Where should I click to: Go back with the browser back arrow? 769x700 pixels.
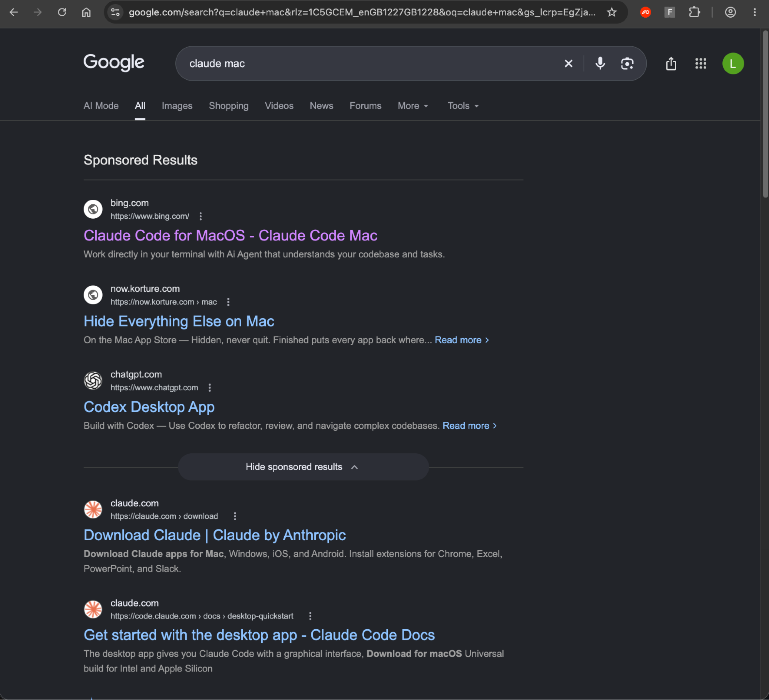(13, 12)
